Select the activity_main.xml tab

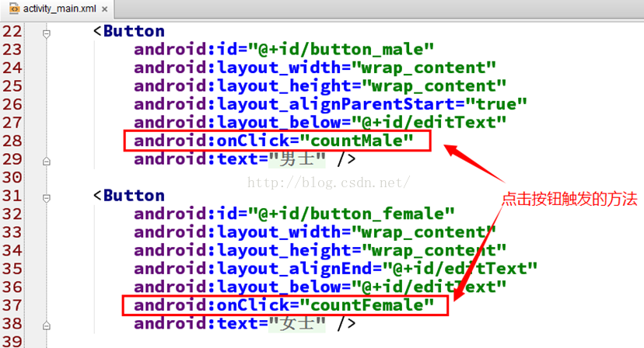click(58, 9)
